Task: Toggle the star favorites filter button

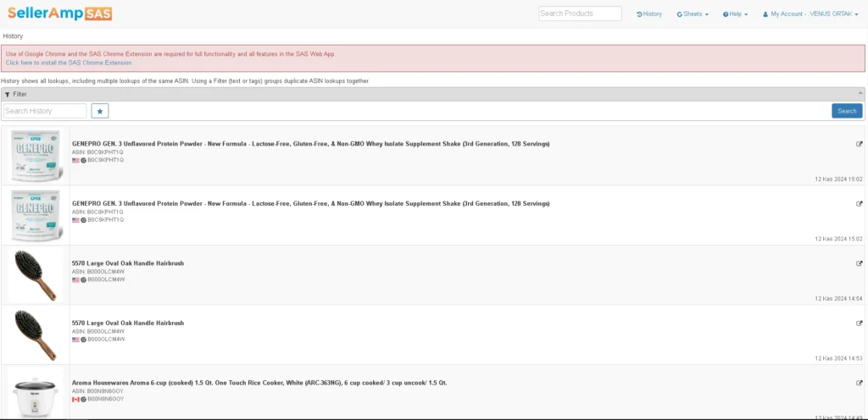Action: [100, 111]
